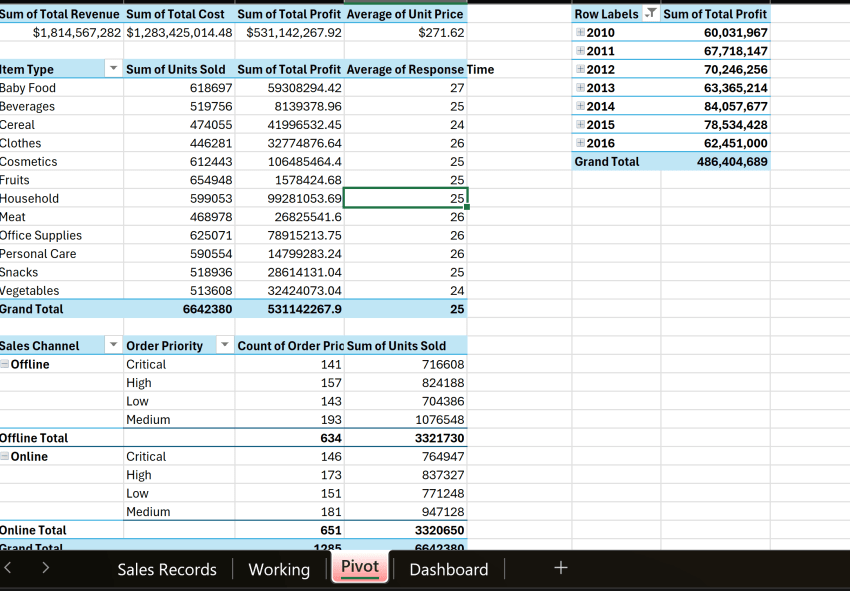This screenshot has height=591, width=850.
Task: Go to previous sheet tabs arrow
Action: click(8, 568)
